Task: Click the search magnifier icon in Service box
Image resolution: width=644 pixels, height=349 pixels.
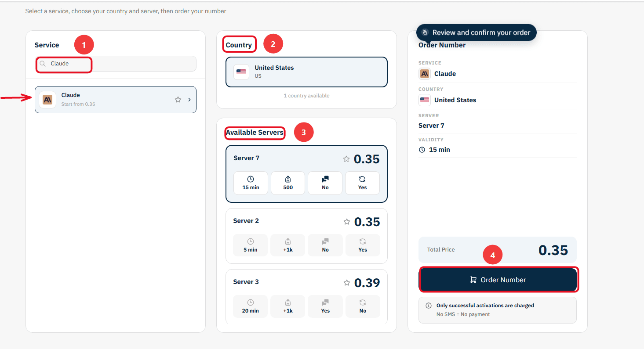Action: [x=43, y=64]
